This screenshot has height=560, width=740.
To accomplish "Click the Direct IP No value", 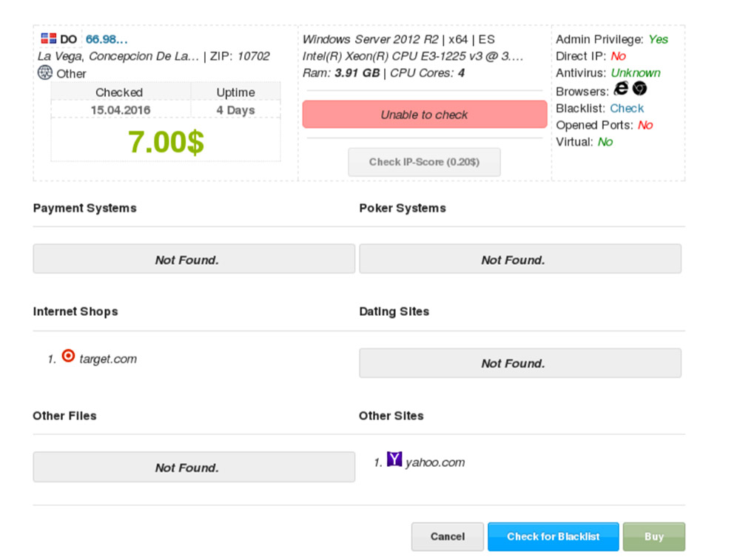I will coord(618,56).
